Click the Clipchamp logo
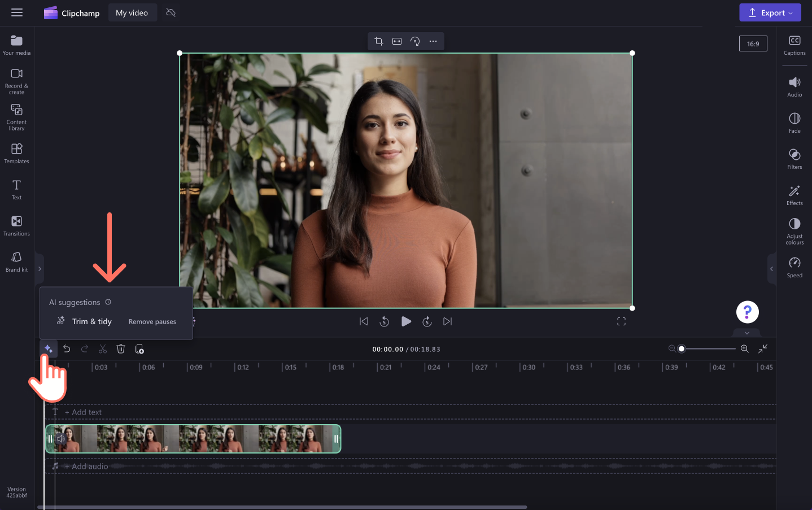 pyautogui.click(x=72, y=13)
